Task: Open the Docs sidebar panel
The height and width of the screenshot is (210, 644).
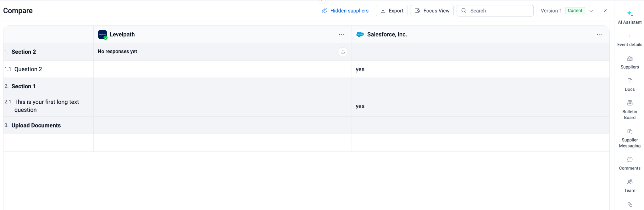Action: coord(630,84)
